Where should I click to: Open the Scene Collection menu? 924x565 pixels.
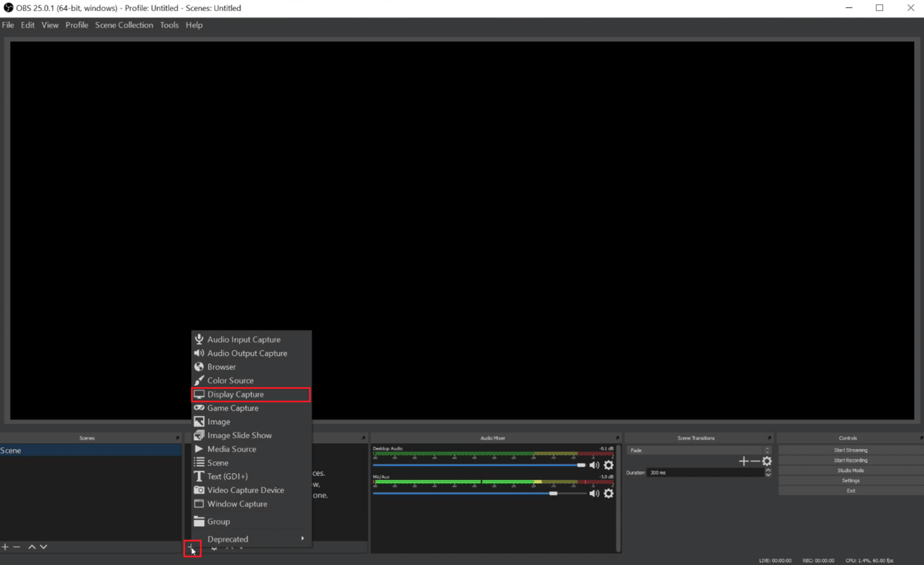(124, 25)
